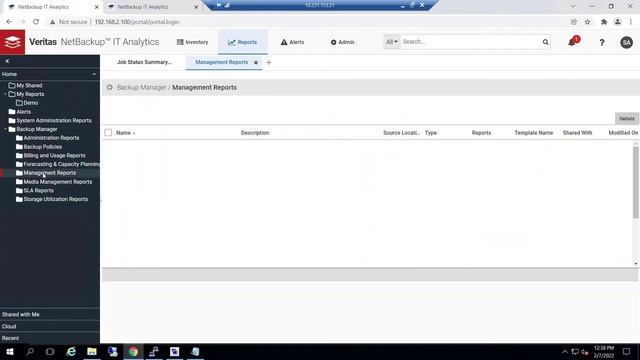
Task: Open the notifications bell
Action: 571,42
